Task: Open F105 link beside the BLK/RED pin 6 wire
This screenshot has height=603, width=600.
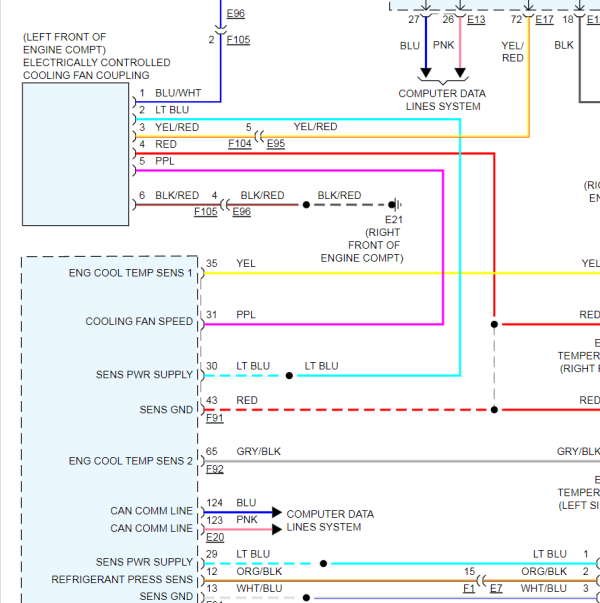Action: click(206, 212)
